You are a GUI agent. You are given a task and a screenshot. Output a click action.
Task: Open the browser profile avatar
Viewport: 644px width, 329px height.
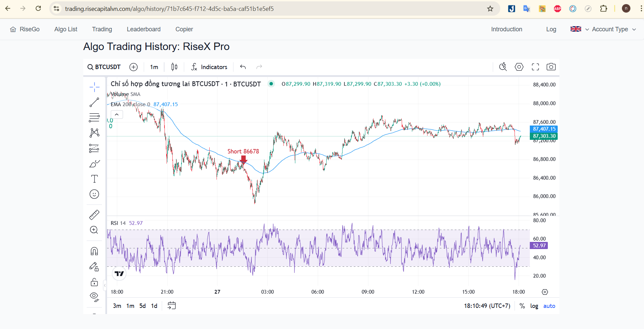[626, 9]
